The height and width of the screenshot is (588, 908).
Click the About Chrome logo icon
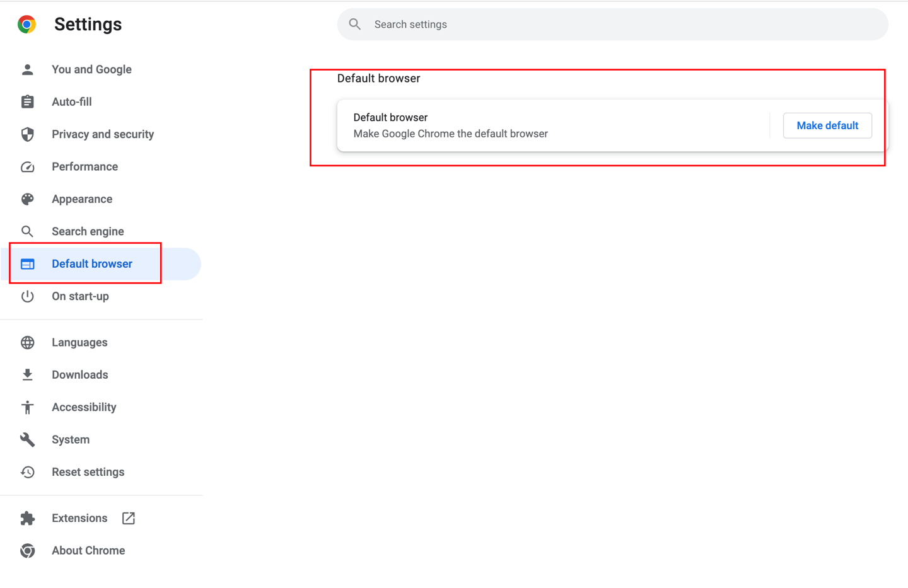(x=27, y=551)
